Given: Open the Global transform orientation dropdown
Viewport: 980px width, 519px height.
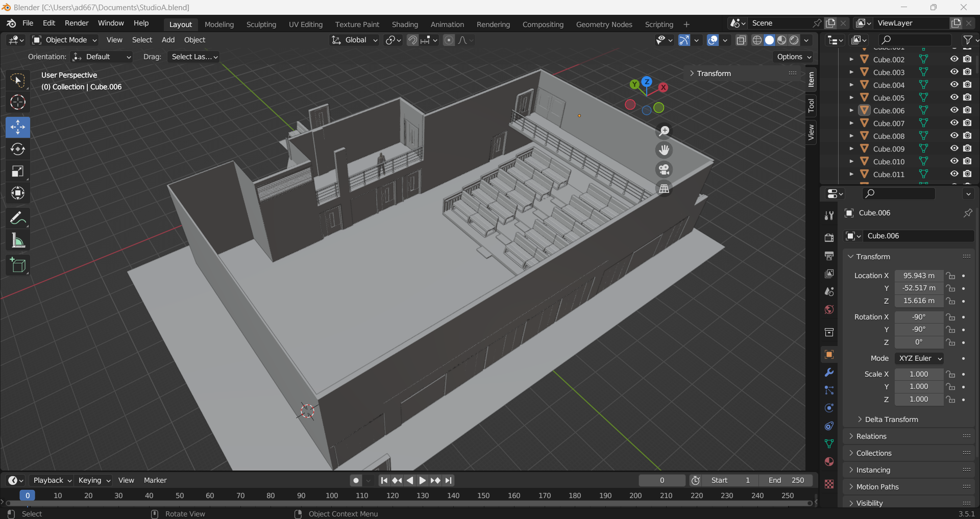Looking at the screenshot, I should click(x=354, y=40).
